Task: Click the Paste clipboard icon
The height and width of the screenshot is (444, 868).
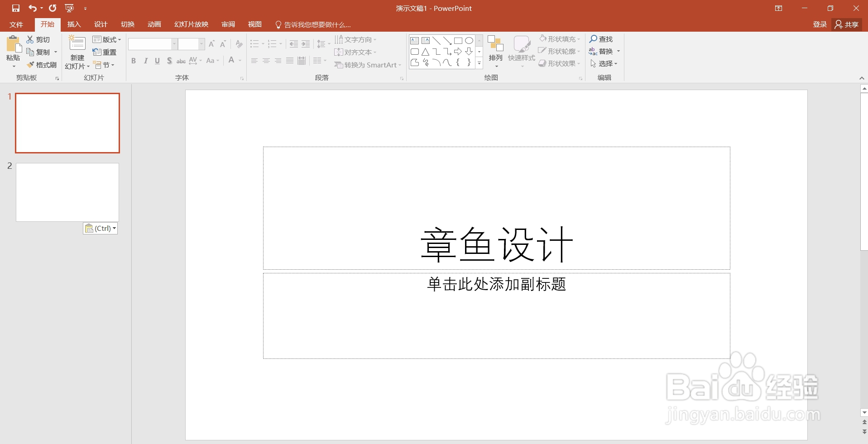Action: (x=13, y=44)
